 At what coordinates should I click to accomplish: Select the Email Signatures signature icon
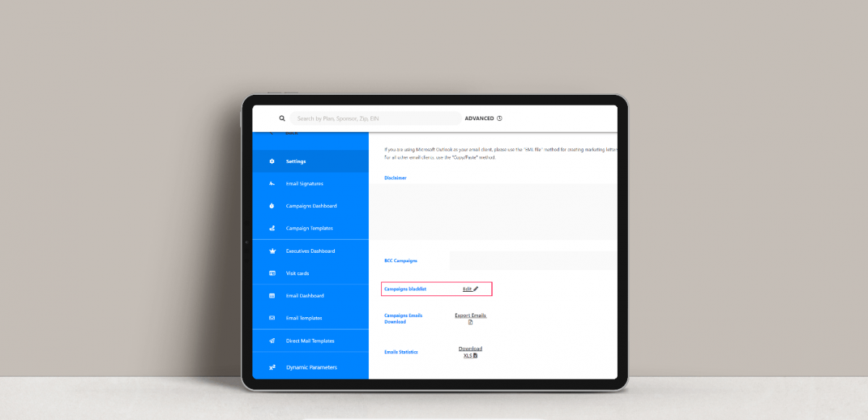(272, 184)
